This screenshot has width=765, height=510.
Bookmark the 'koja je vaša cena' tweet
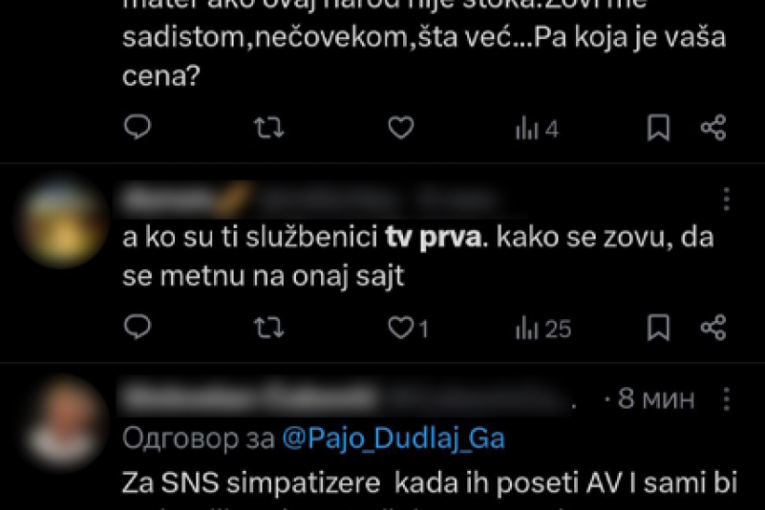pyautogui.click(x=658, y=127)
